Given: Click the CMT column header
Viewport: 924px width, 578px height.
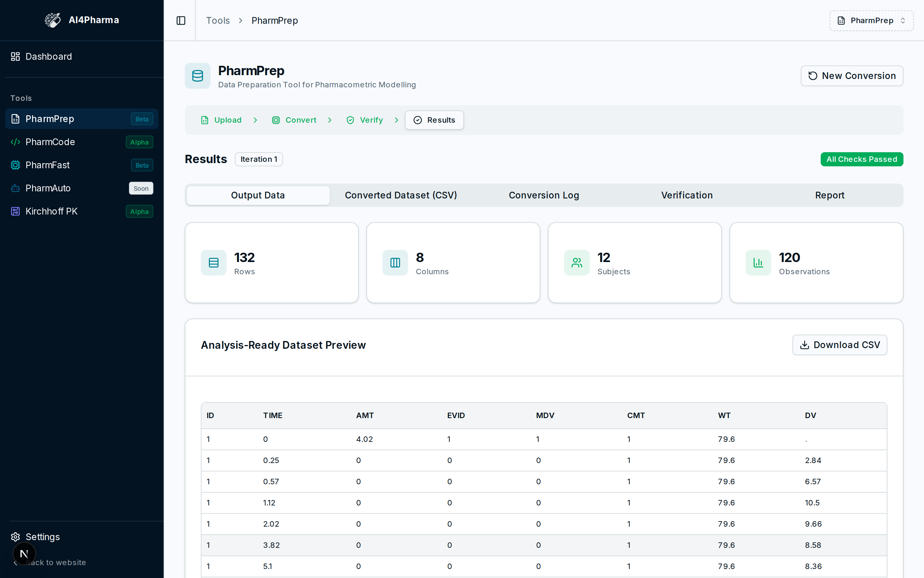Looking at the screenshot, I should click(x=636, y=416).
